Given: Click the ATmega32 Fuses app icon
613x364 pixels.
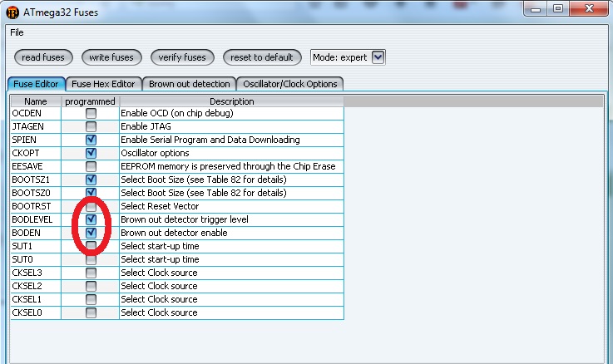Looking at the screenshot, I should pyautogui.click(x=12, y=12).
